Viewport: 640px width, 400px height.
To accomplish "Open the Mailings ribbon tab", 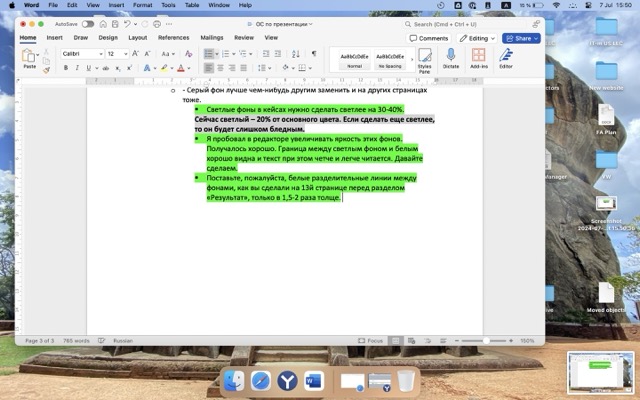I will coord(212,38).
